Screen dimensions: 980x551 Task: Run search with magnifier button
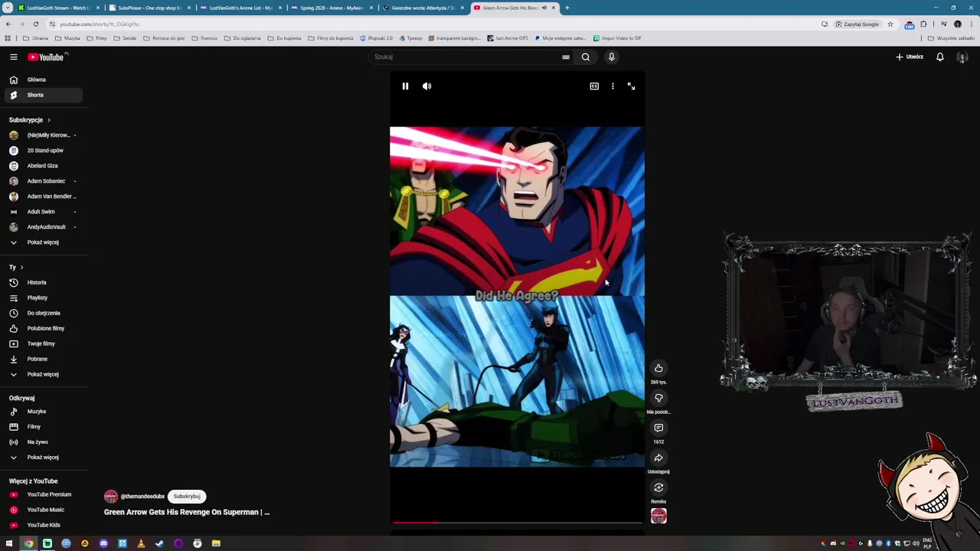pyautogui.click(x=586, y=57)
